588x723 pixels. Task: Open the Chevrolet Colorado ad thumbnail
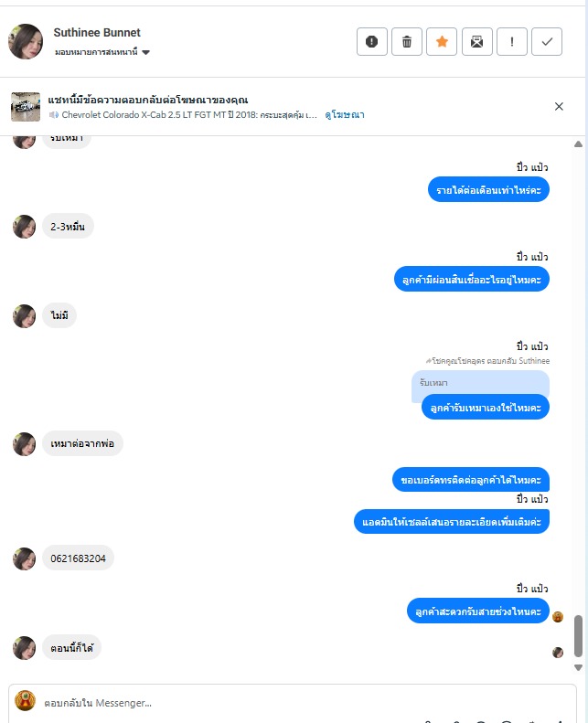tap(26, 107)
